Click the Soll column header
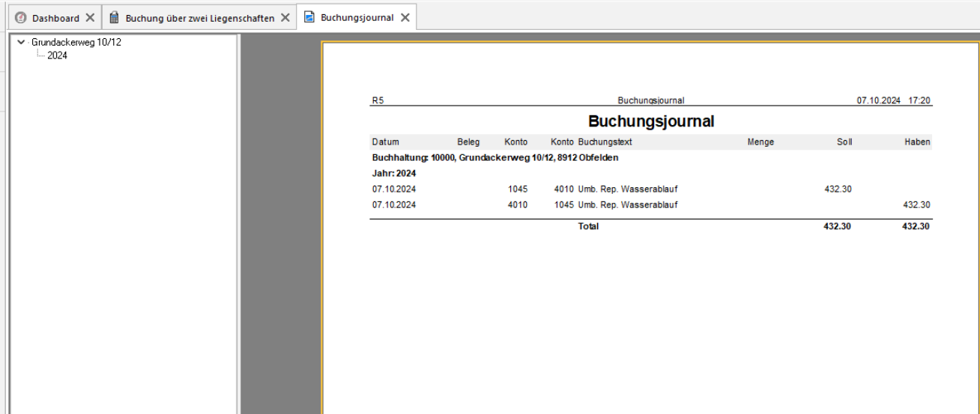 coord(844,142)
